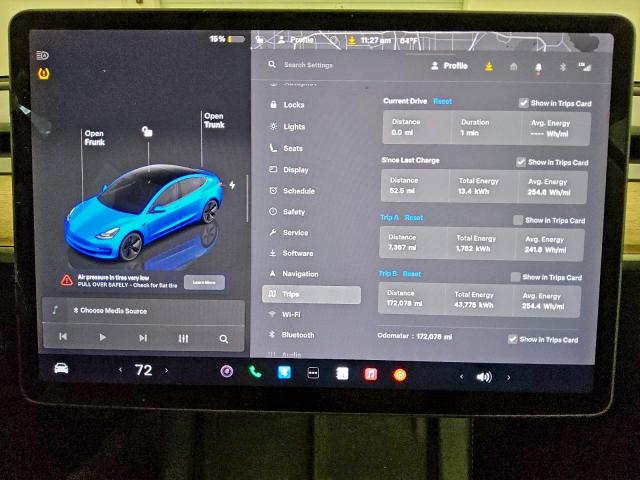Viewport: 640px width, 480px height.
Task: Open the Phone app icon
Action: [x=255, y=372]
